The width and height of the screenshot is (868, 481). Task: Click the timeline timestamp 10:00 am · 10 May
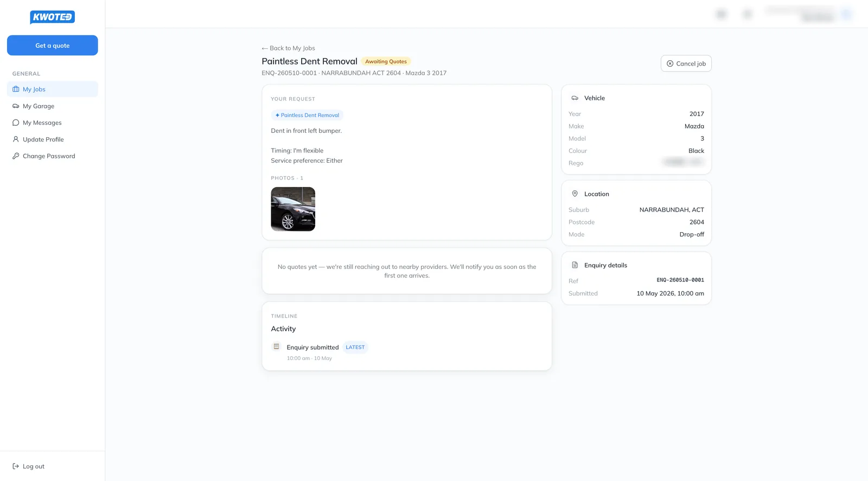tap(309, 358)
